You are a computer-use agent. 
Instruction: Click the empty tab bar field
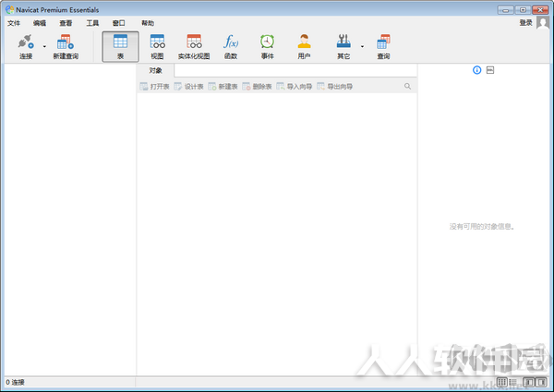point(295,71)
